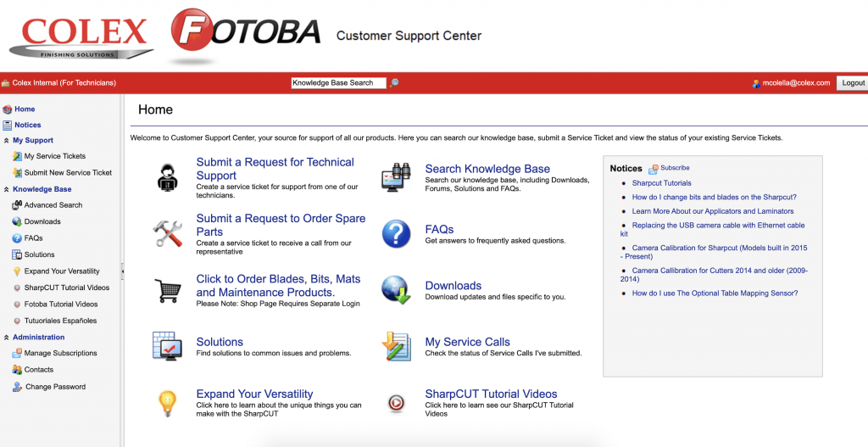The height and width of the screenshot is (447, 868).
Task: Open Tutuoriales Españoles in sidebar
Action: point(60,320)
